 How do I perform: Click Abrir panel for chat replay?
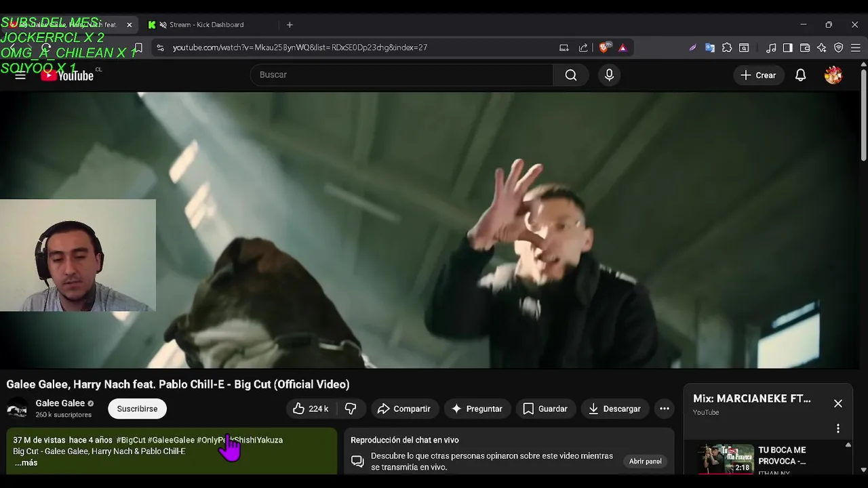645,462
